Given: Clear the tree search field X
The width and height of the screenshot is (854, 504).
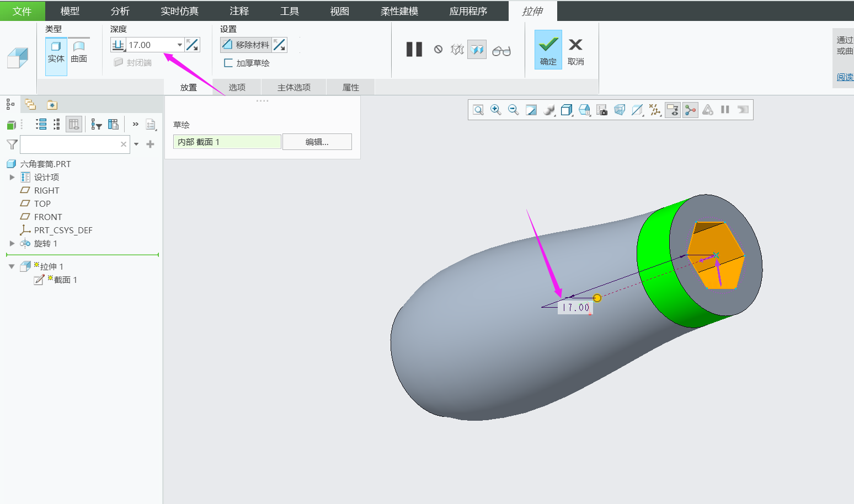Looking at the screenshot, I should (124, 144).
